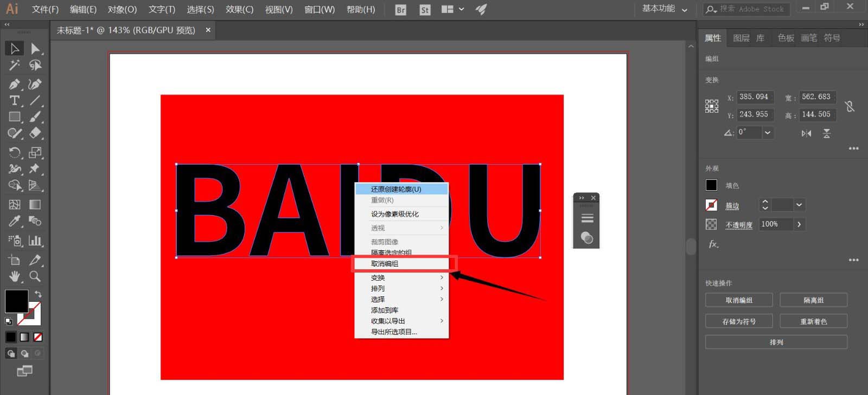
Task: Open the fx effects menu
Action: tap(713, 244)
